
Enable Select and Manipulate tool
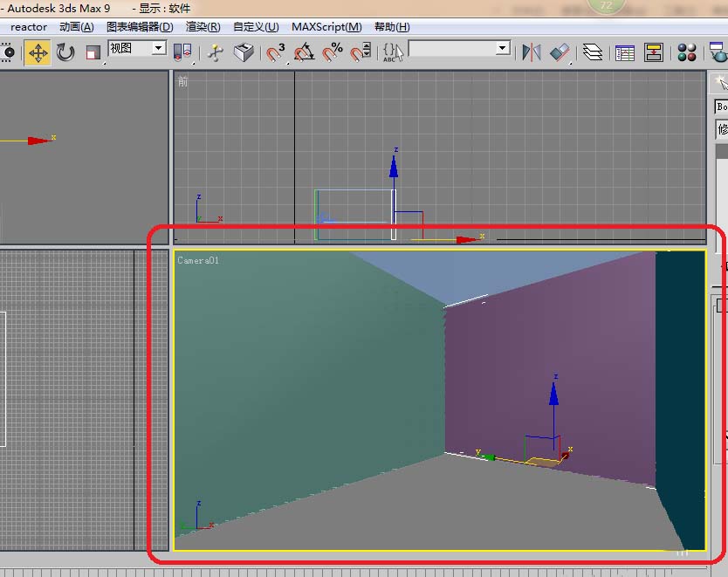pos(215,53)
